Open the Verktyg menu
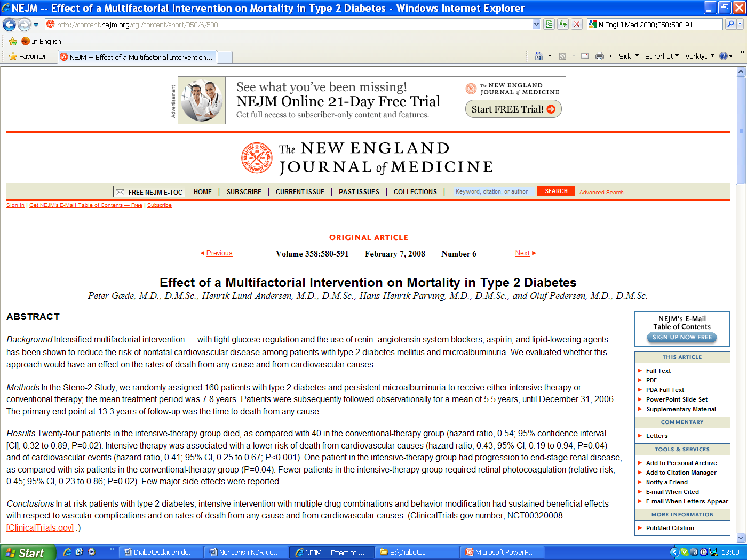The image size is (747, 560). [x=700, y=56]
